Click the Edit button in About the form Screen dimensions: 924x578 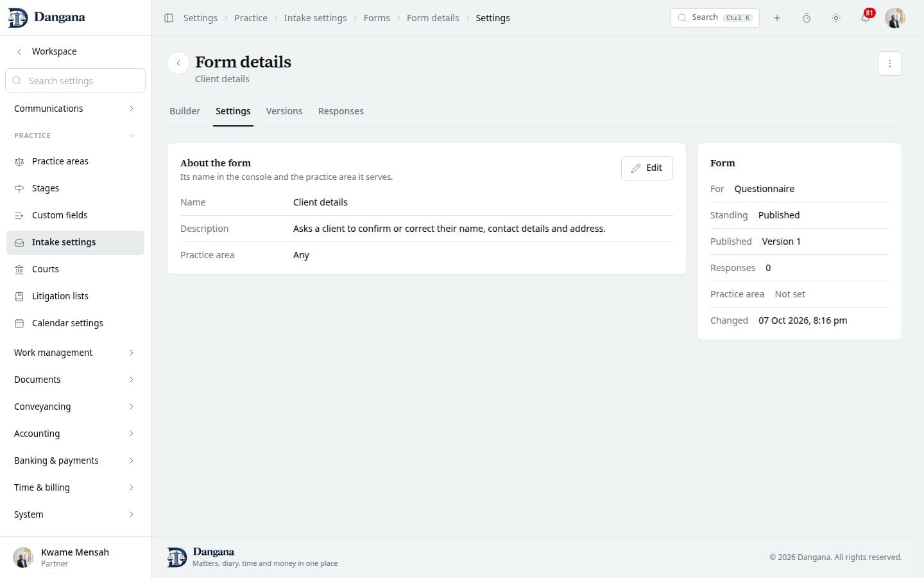tap(647, 168)
